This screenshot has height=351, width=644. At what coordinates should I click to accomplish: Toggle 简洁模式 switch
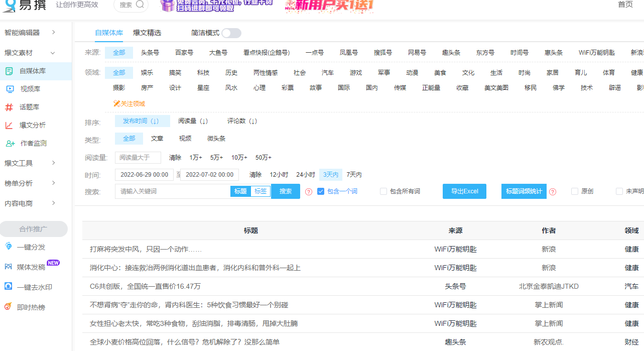(x=231, y=33)
